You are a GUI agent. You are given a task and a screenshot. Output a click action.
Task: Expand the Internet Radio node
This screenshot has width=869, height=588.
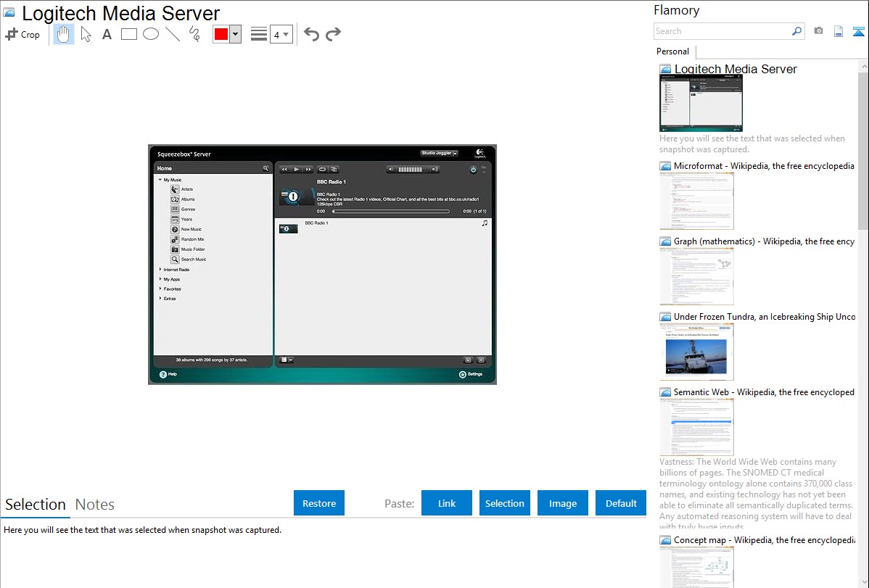(160, 269)
